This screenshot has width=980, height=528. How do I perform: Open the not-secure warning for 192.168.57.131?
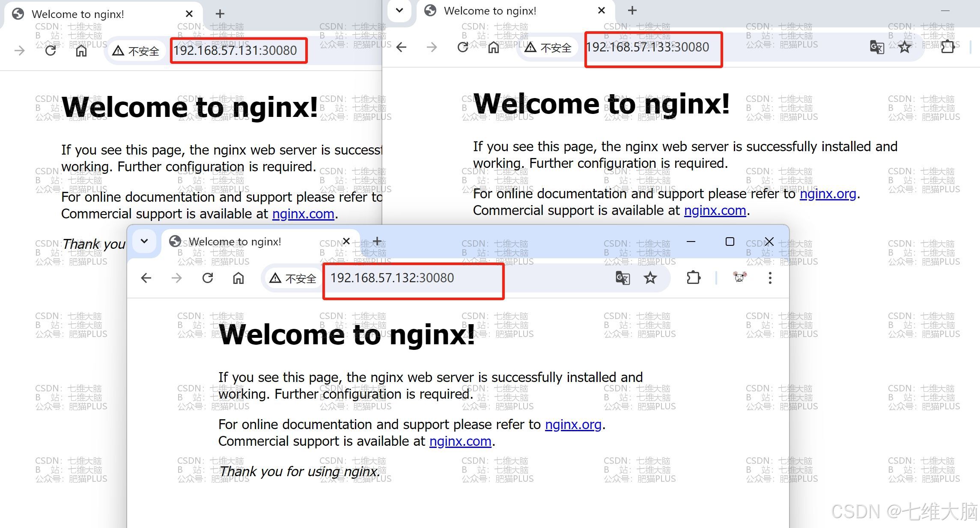pyautogui.click(x=136, y=51)
